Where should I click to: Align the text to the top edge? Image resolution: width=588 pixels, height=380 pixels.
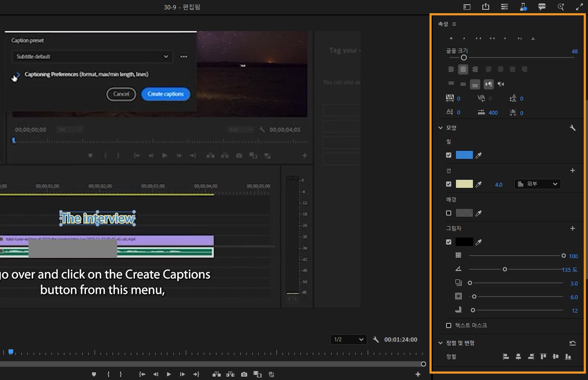pos(543,357)
